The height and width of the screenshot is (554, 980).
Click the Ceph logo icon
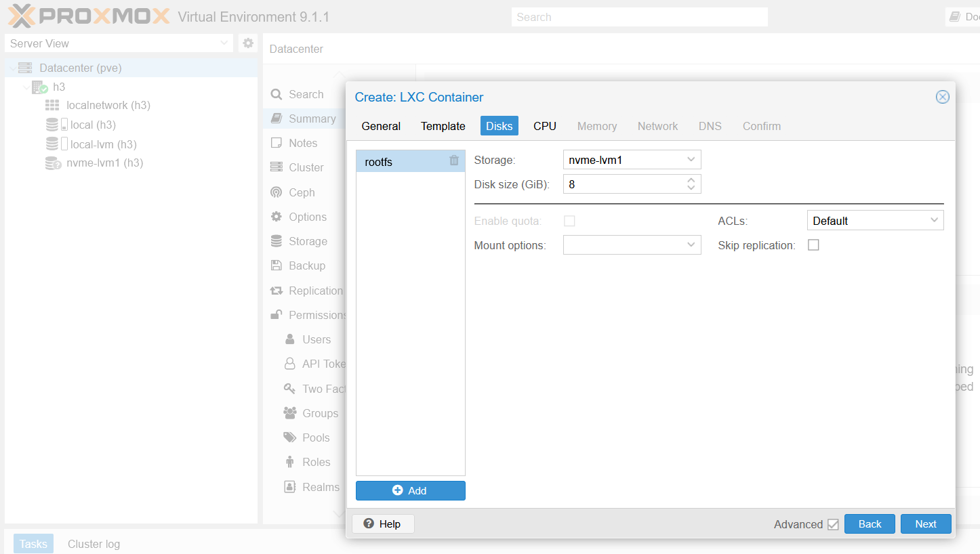point(276,192)
